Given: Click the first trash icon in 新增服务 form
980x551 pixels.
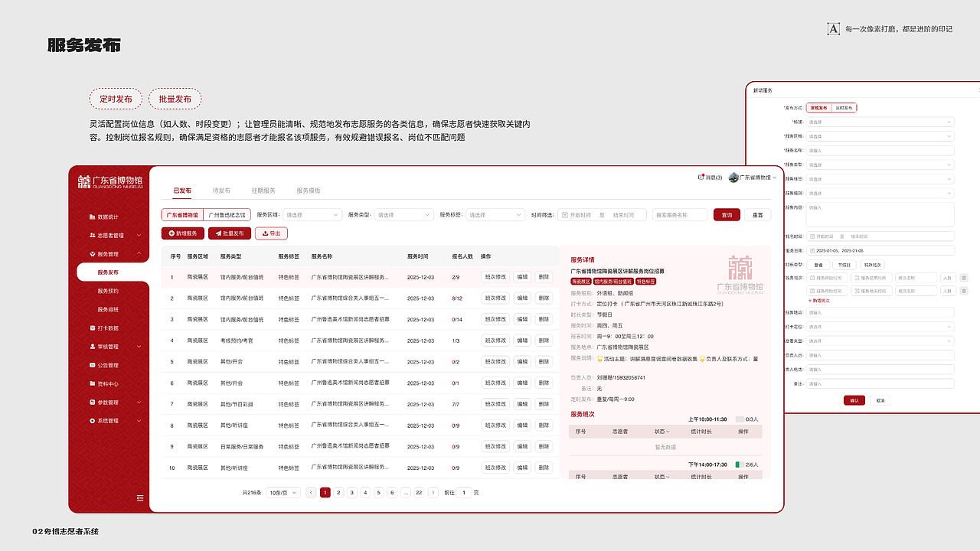Looking at the screenshot, I should click(x=964, y=278).
